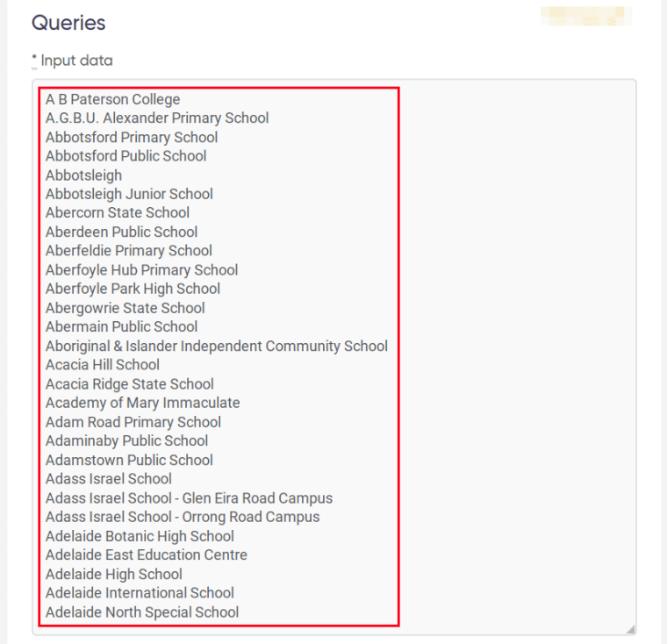Image resolution: width=667 pixels, height=644 pixels.
Task: Click Adass Israel School - Glen Eira Road Campus
Action: click(189, 497)
